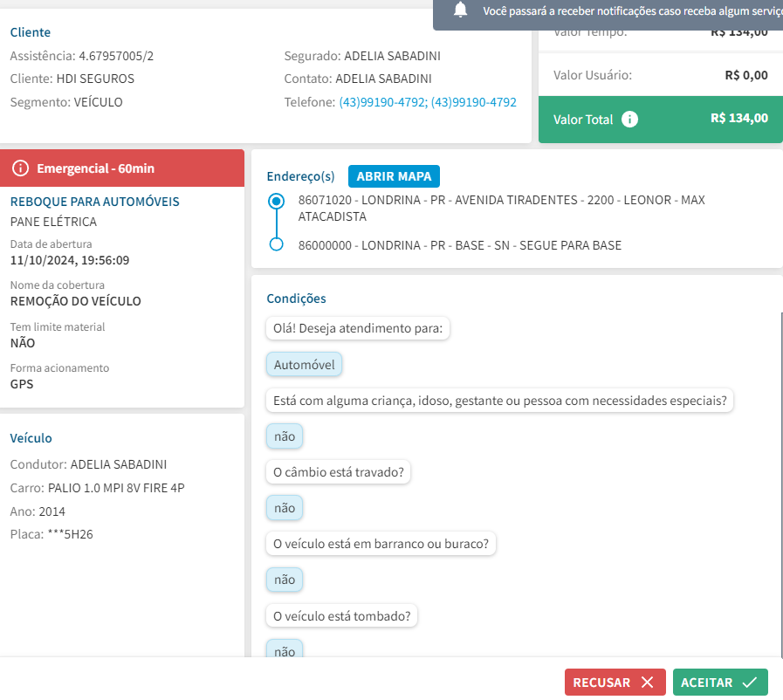Click the opening date 11/10/2024, 19:56:09

(70, 260)
